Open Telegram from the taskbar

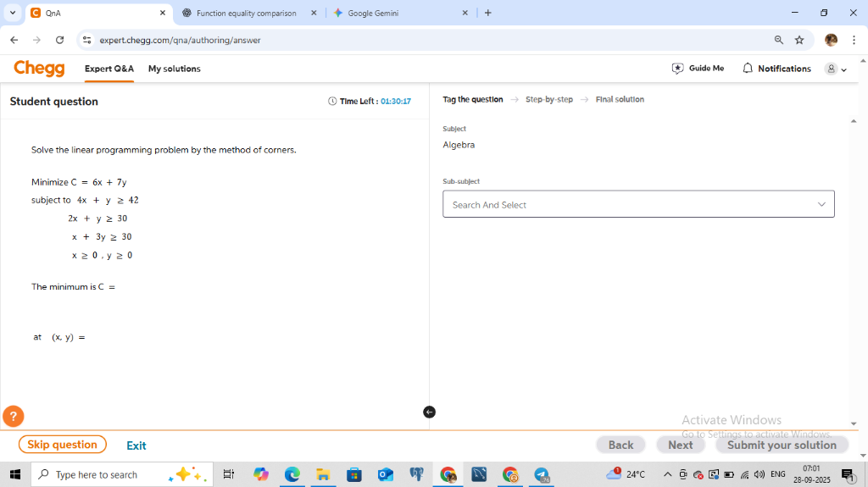tap(542, 474)
